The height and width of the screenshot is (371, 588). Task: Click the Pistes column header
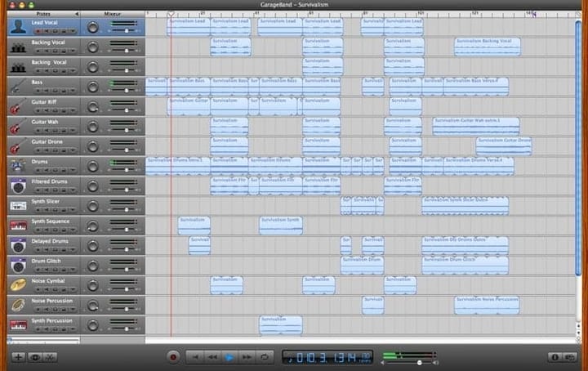[43, 14]
